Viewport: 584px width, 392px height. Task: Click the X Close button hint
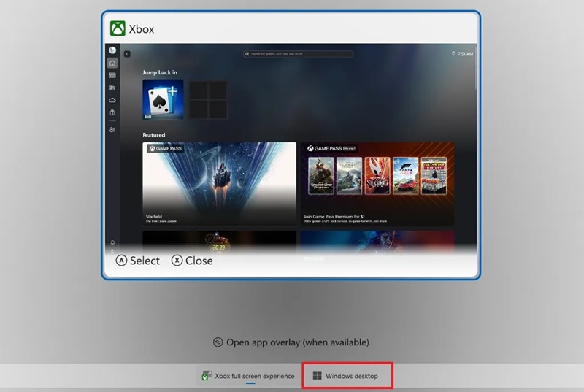[192, 261]
